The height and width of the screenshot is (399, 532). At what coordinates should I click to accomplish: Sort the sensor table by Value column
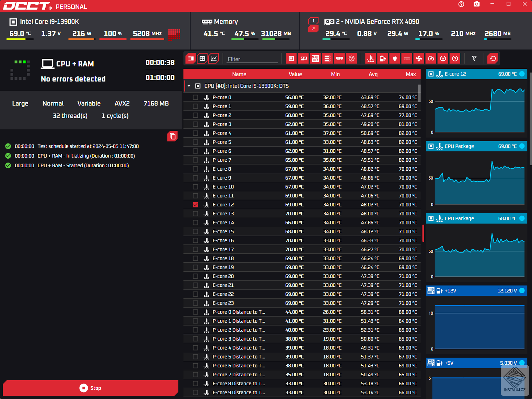tap(295, 74)
